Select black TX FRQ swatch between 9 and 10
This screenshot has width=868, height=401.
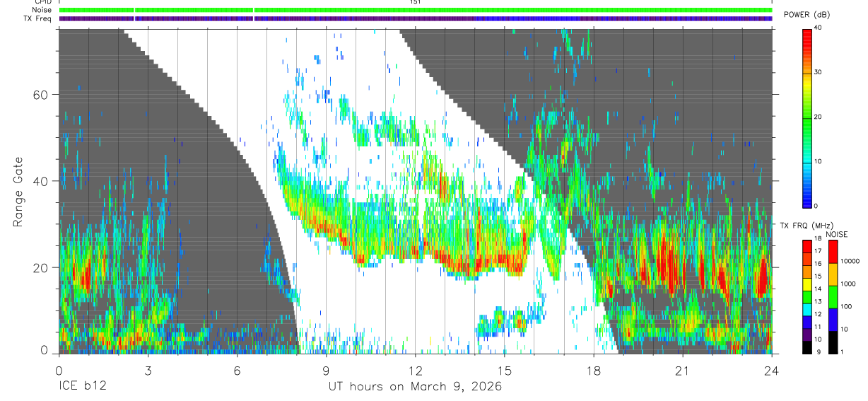click(x=807, y=346)
